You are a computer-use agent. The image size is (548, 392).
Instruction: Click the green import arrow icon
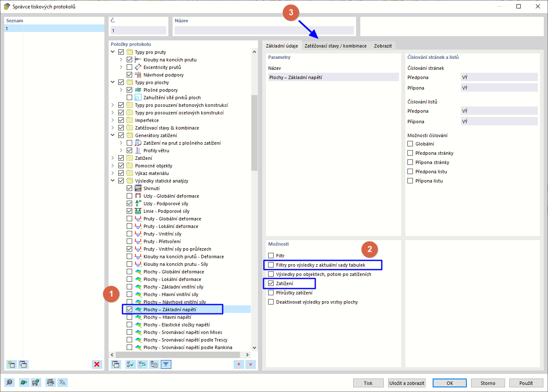coord(24,382)
